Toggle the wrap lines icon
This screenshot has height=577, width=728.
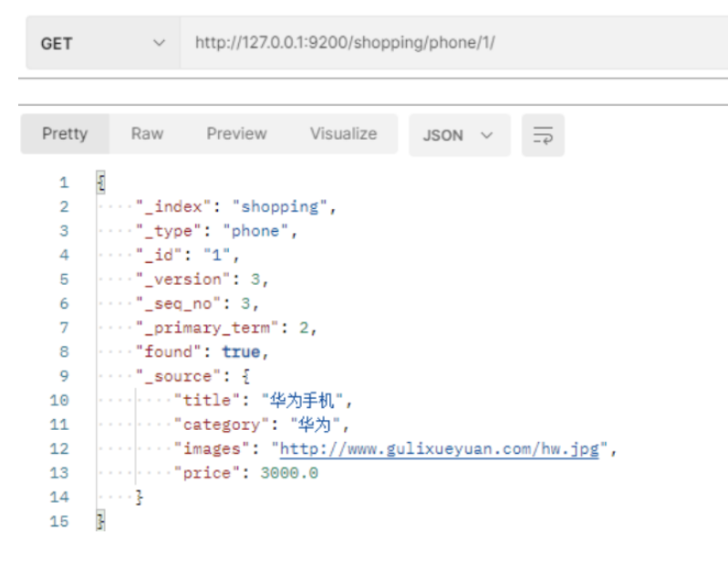pos(543,135)
